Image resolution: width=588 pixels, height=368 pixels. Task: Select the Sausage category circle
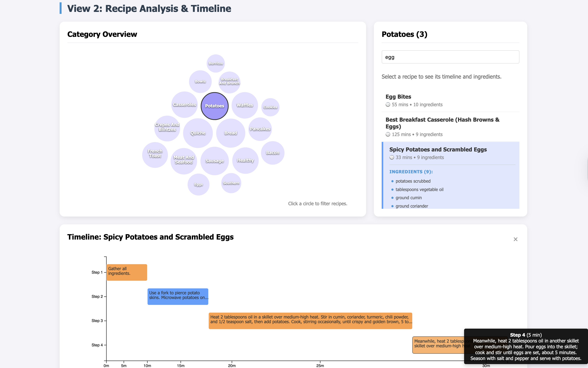click(x=214, y=161)
